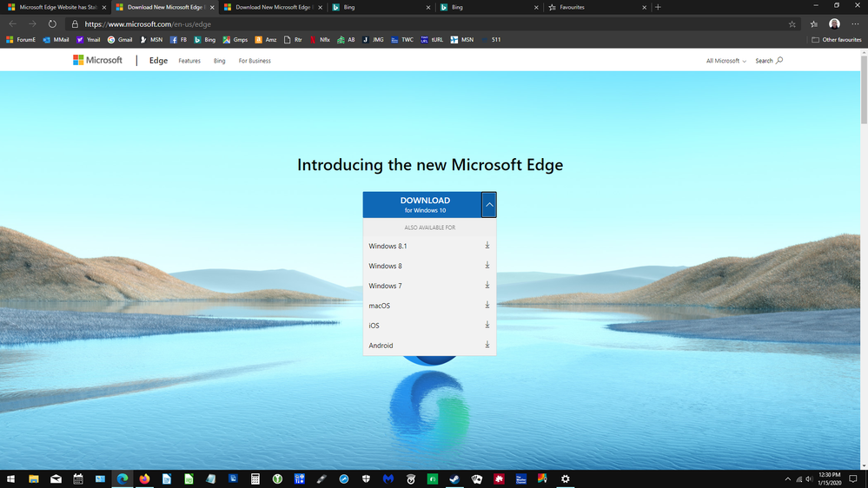The height and width of the screenshot is (488, 868).
Task: Open the Windows Start menu
Action: click(10, 478)
